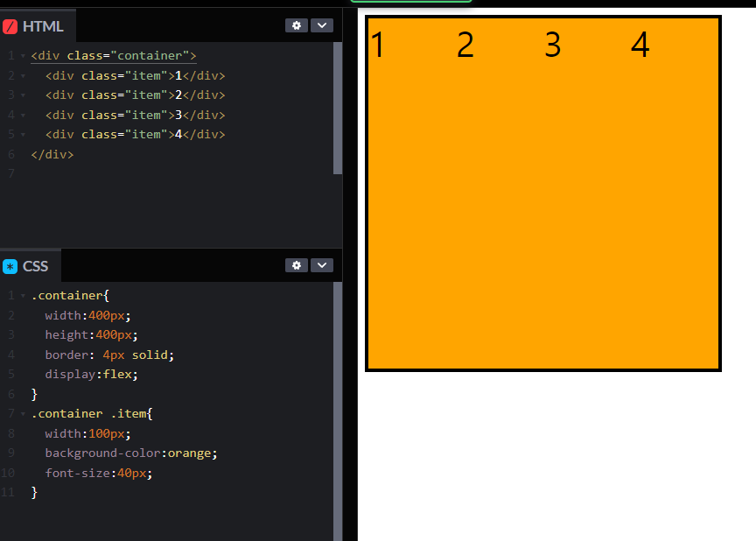Click the .container .item{ selector line
This screenshot has height=541, width=756.
92,414
